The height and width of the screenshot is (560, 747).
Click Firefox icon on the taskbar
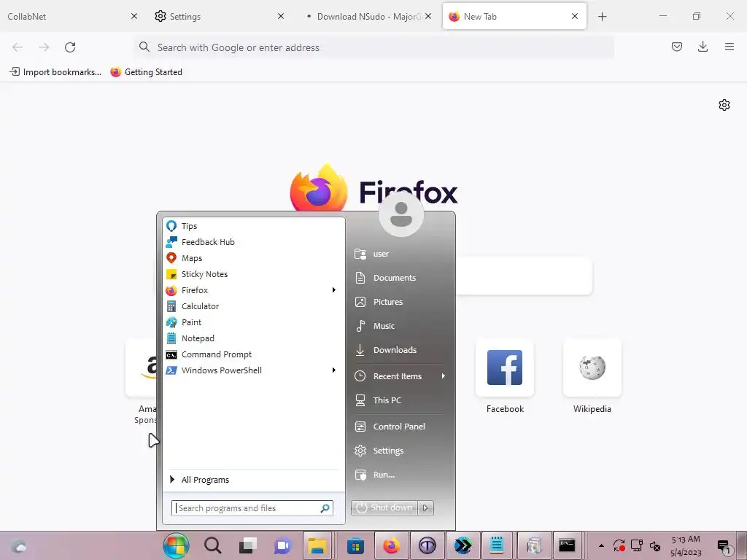[391, 545]
